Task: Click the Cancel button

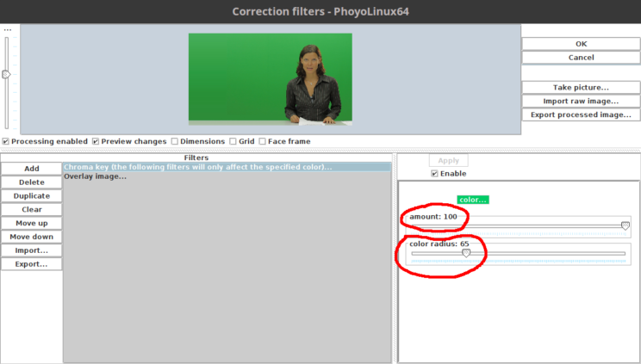Action: pos(581,58)
